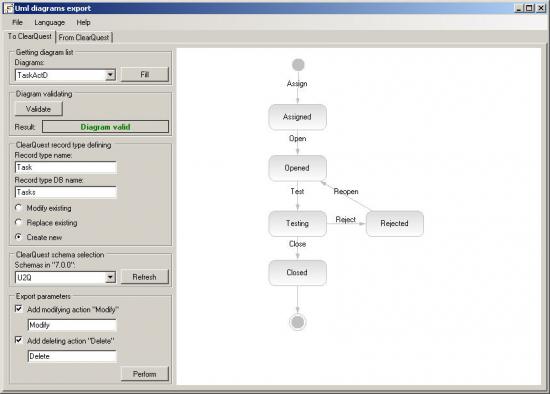Select the Create new radio button
The height and width of the screenshot is (394, 550).
tap(19, 237)
